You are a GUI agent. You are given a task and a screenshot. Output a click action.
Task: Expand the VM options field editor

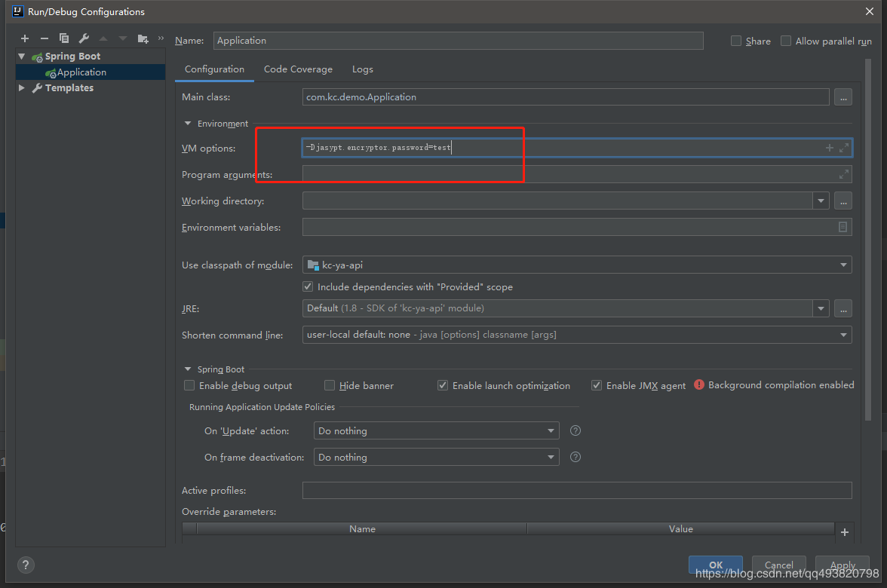(844, 149)
